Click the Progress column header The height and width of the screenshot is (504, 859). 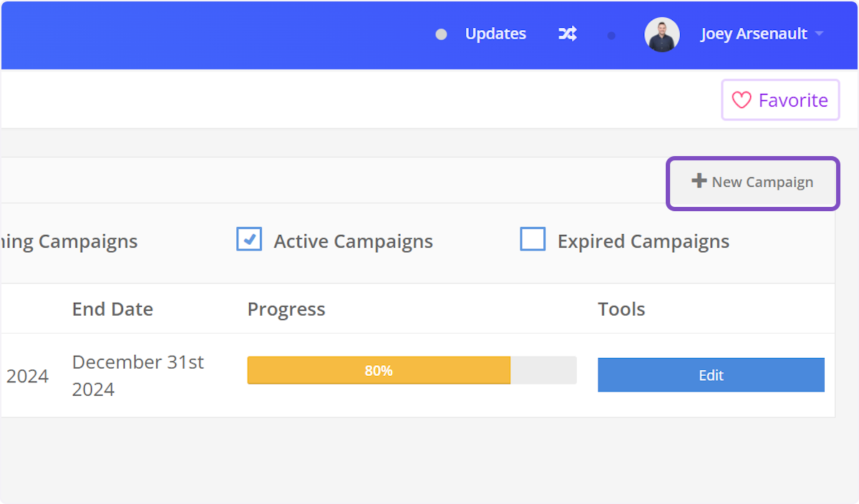pyautogui.click(x=286, y=309)
